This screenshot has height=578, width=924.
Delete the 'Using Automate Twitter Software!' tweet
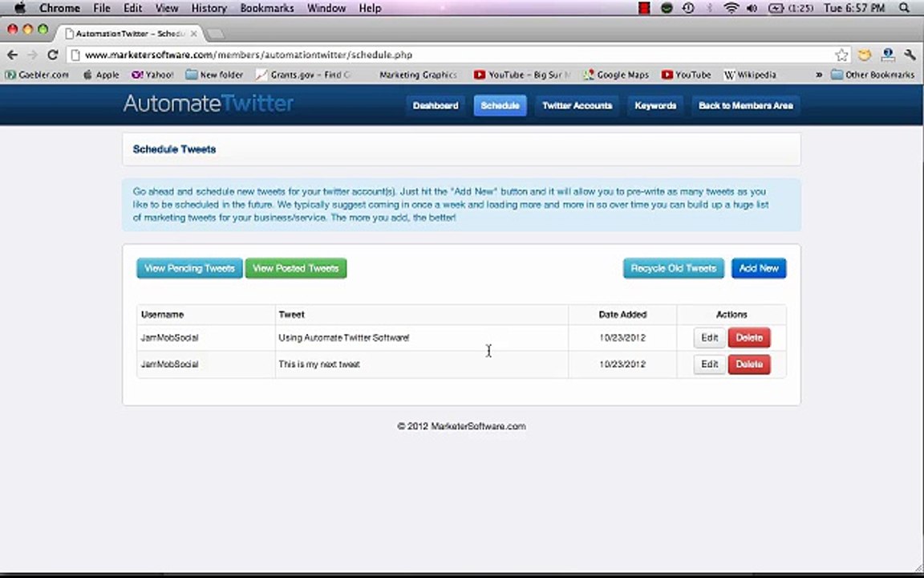click(x=750, y=338)
